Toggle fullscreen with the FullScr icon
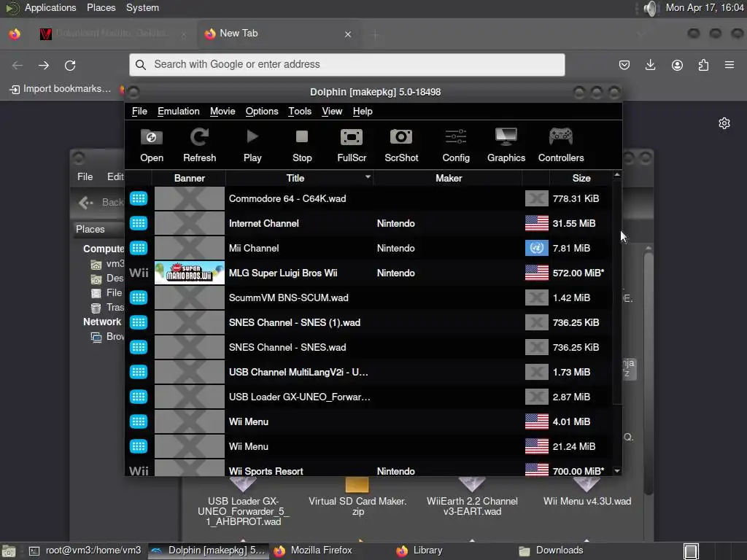Screen dimensions: 747x560 [352, 145]
